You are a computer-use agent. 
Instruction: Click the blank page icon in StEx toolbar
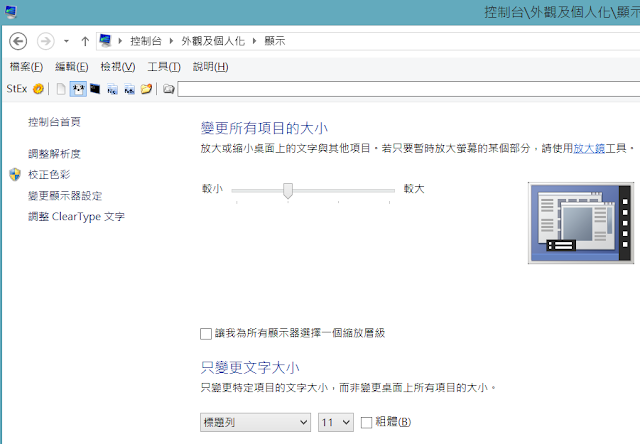tap(60, 89)
